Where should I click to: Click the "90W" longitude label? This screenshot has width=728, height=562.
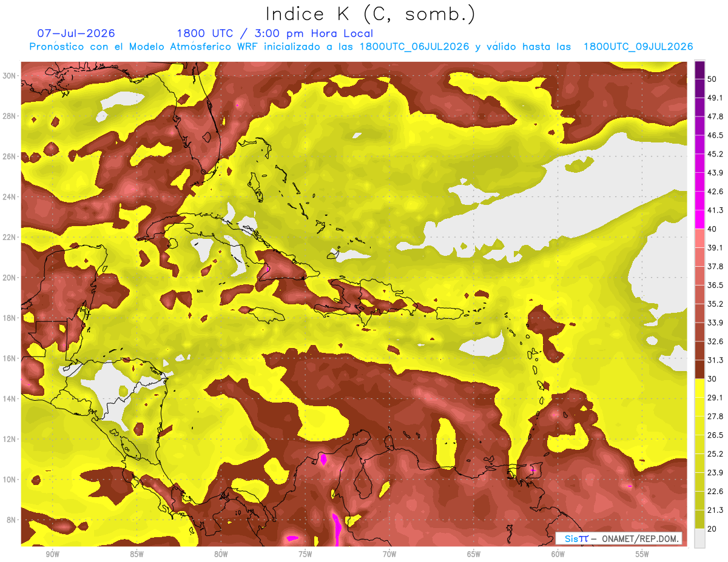pos(52,554)
